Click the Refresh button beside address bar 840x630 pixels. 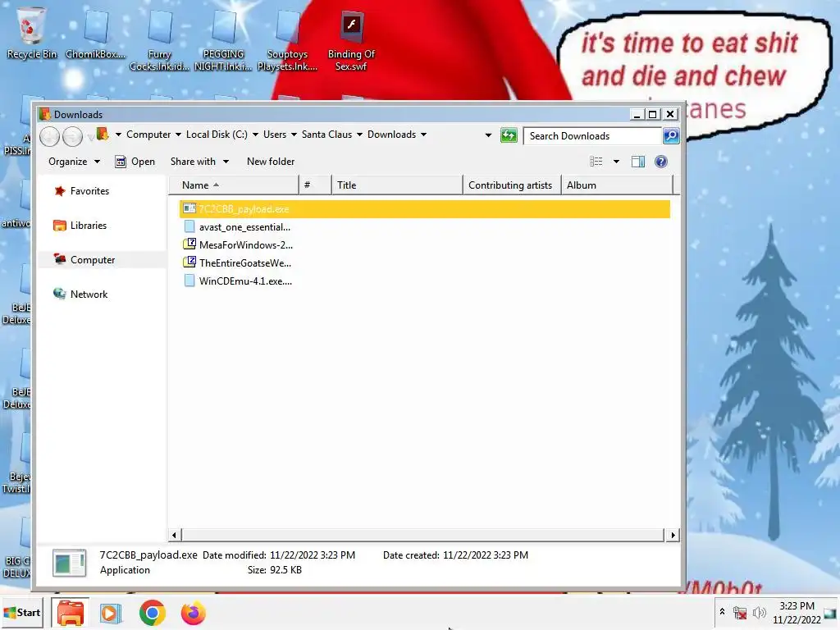509,135
